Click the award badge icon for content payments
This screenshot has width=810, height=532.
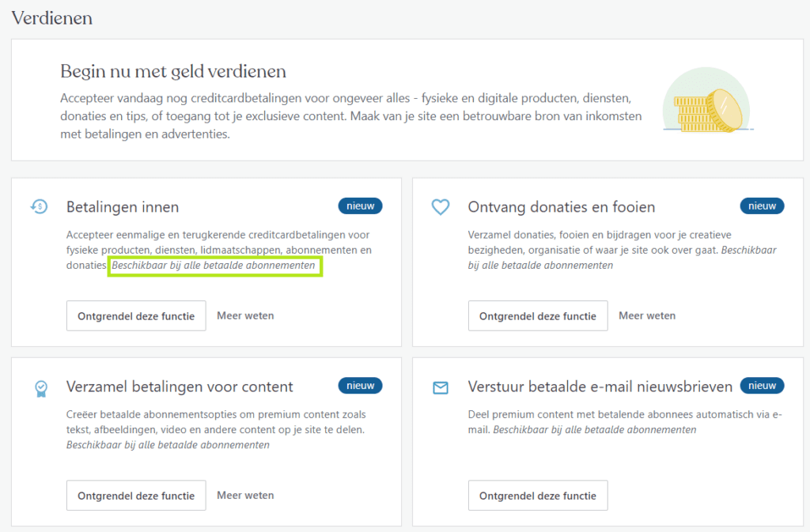tap(41, 388)
